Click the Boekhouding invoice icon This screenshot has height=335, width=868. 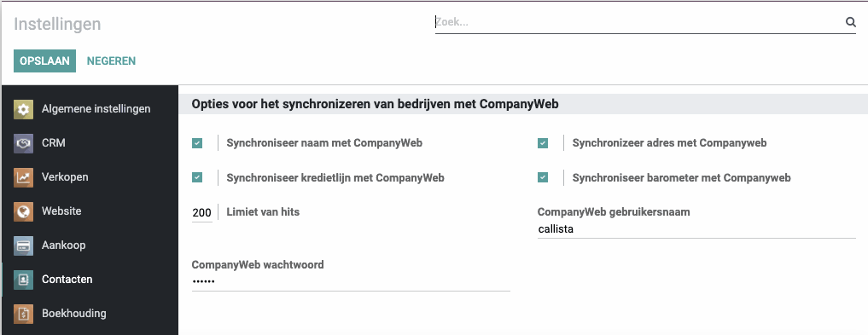(x=23, y=314)
